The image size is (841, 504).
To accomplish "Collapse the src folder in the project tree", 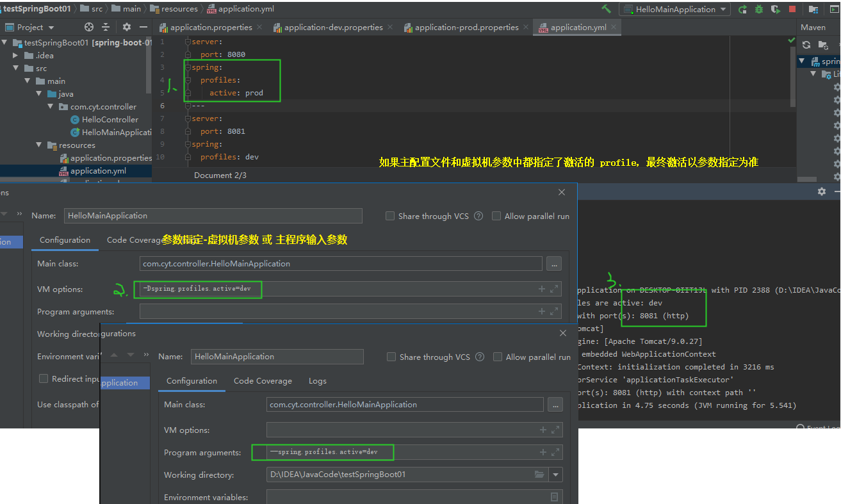I will [x=16, y=68].
